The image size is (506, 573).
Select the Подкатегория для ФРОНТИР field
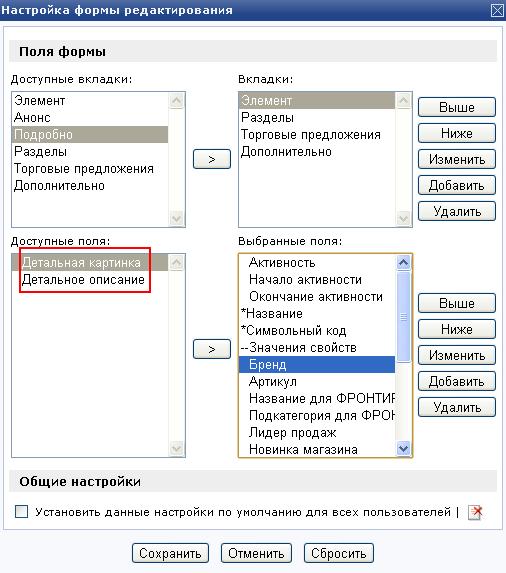tap(317, 415)
